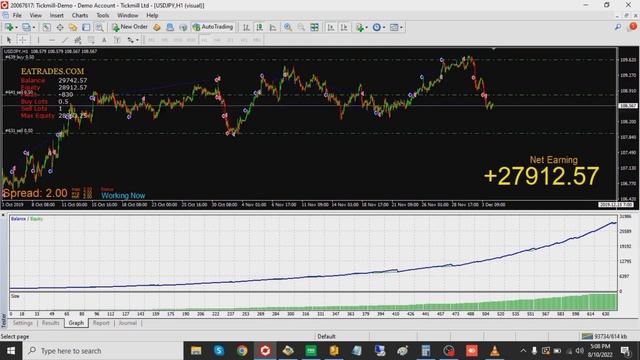Viewport: 640px width, 360px height.
Task: Click the Windows Start button
Action: pos(11,351)
